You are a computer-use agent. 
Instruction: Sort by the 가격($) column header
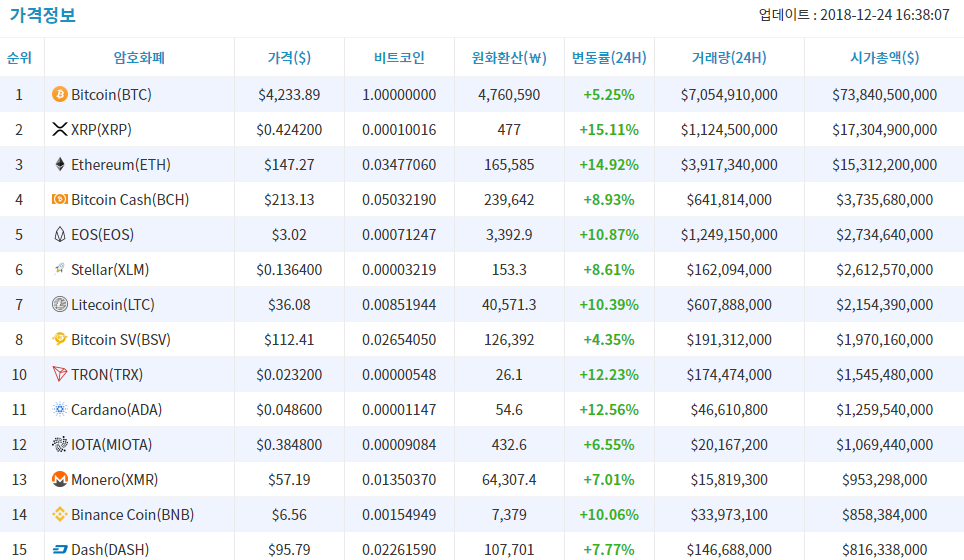[x=289, y=58]
